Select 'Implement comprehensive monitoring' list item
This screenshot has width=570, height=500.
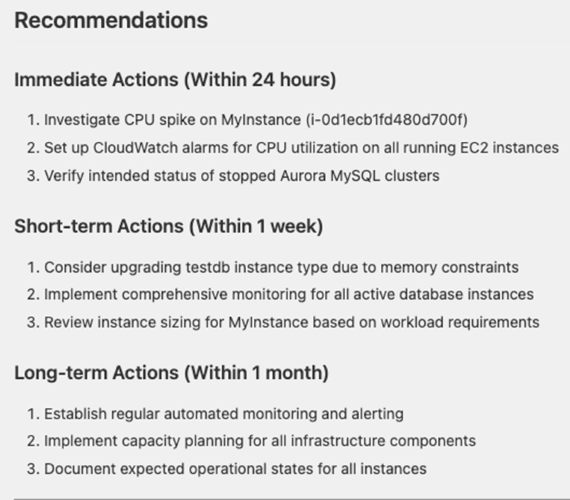[280, 294]
